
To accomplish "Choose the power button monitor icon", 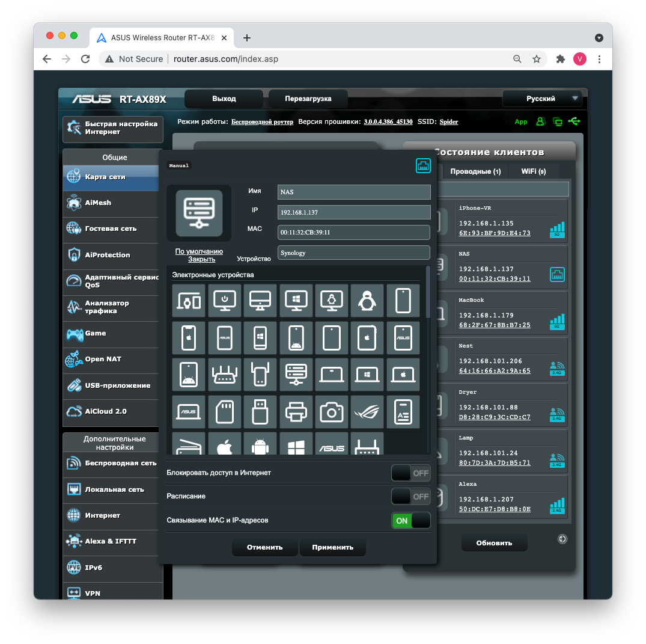I will pos(225,301).
